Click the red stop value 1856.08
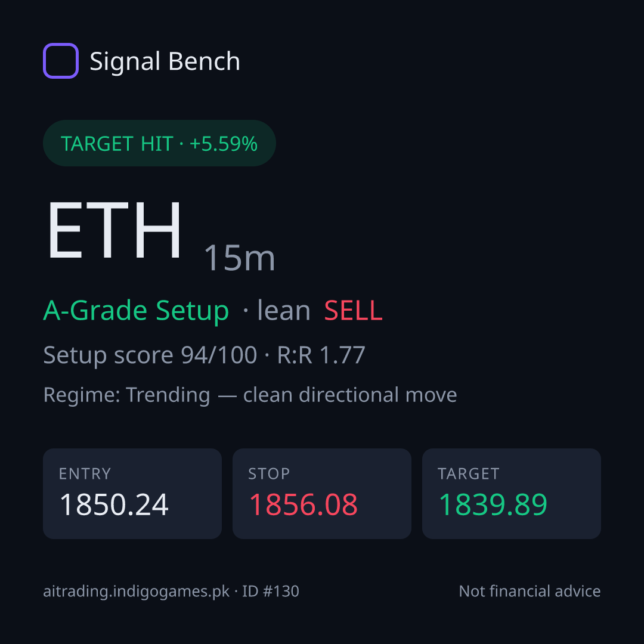 (304, 504)
